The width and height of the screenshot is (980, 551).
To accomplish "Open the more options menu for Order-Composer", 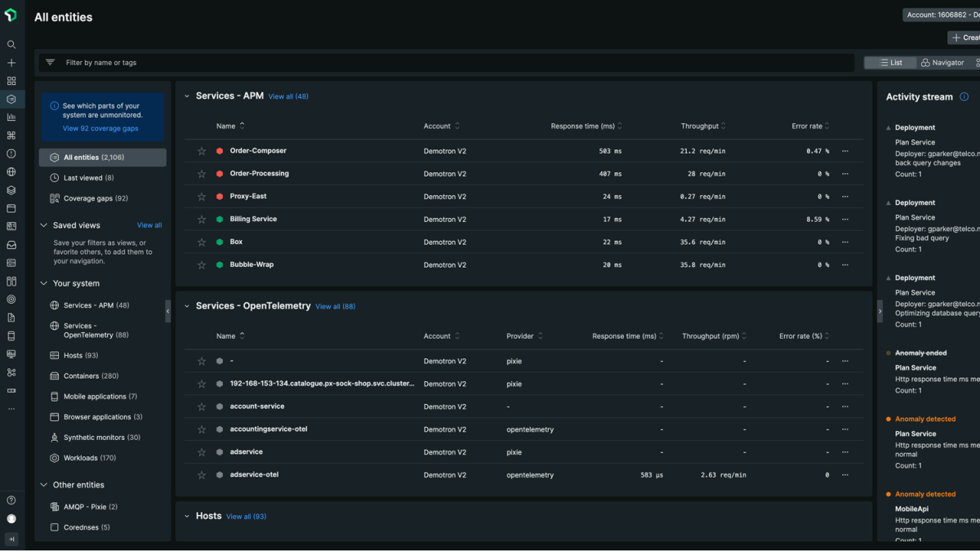I will point(845,151).
